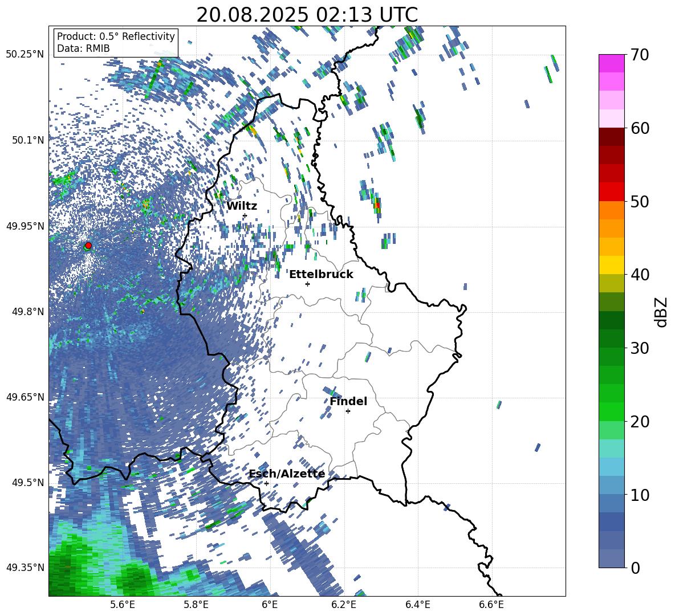Click the Findel location cross marker

348,411
